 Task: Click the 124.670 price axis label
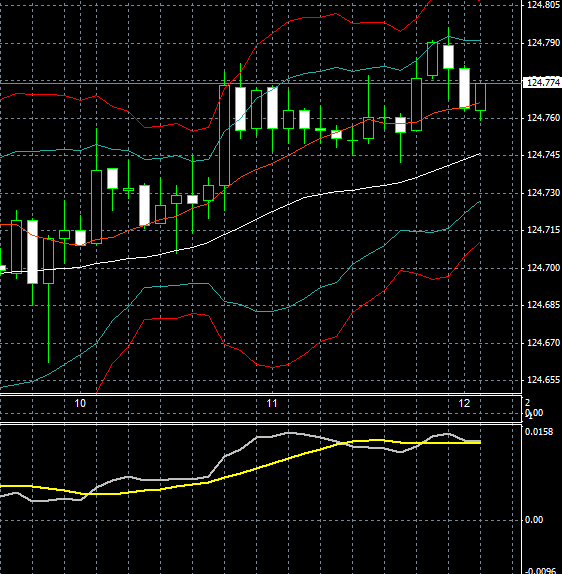coord(543,343)
